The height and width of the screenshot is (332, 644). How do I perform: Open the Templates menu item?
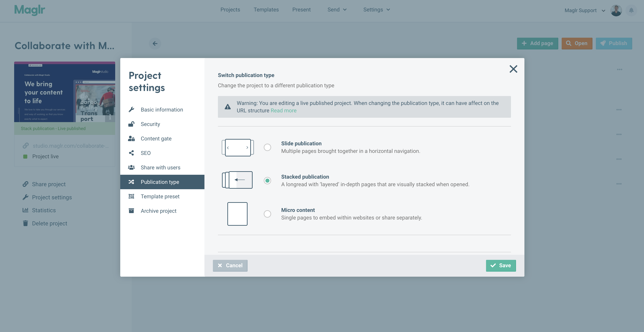click(x=266, y=9)
